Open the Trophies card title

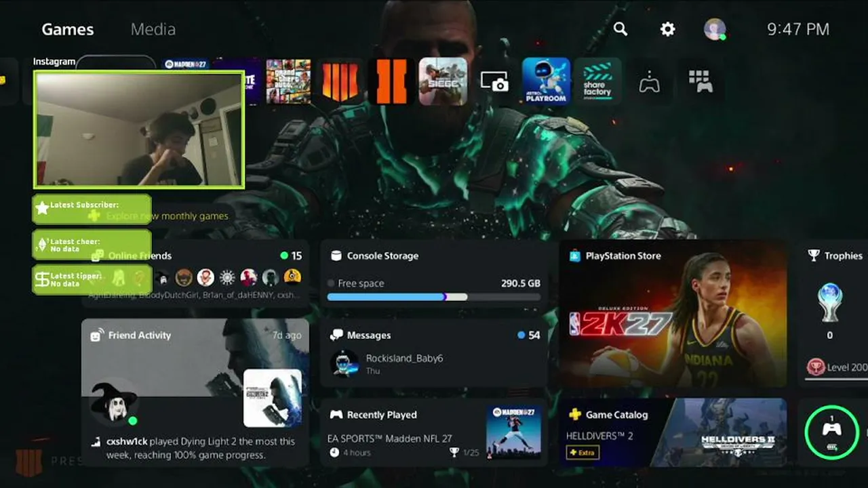tap(844, 256)
